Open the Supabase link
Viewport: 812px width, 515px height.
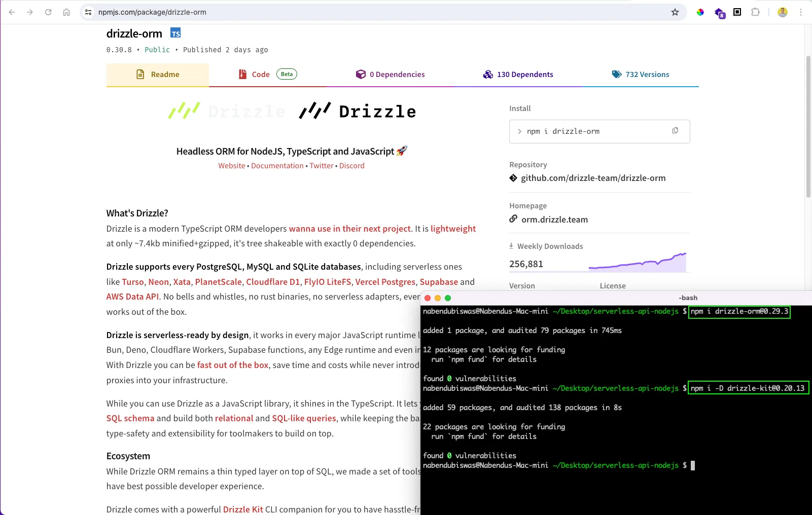[x=439, y=282]
